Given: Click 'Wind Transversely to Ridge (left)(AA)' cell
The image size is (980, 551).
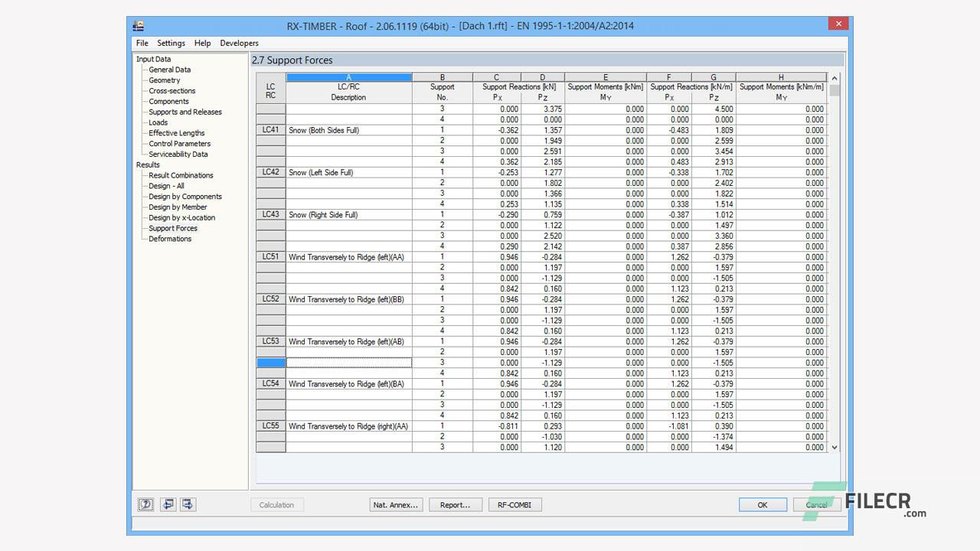Looking at the screenshot, I should tap(349, 257).
